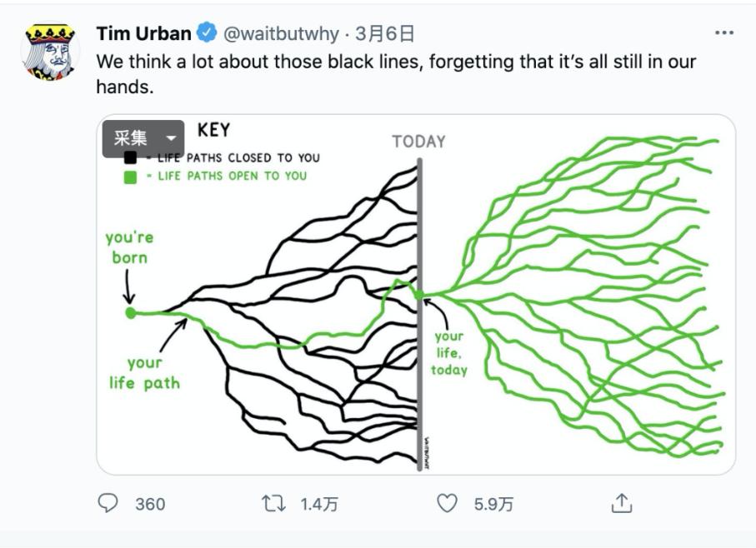Click the TODAY label in the image
Screen dimensions: 756x548
[418, 142]
